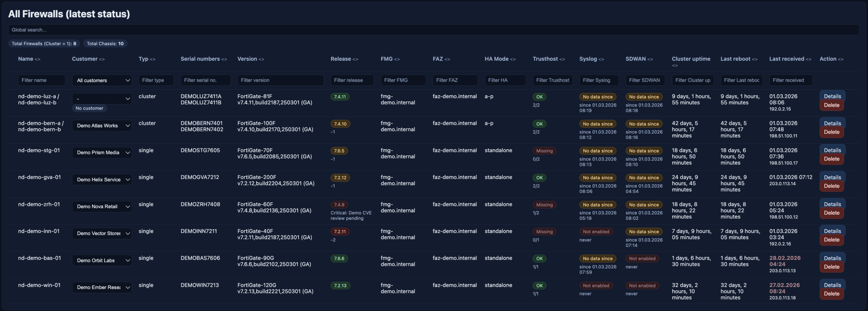Click the Filter version input field
The width and height of the screenshot is (868, 311).
(x=280, y=80)
